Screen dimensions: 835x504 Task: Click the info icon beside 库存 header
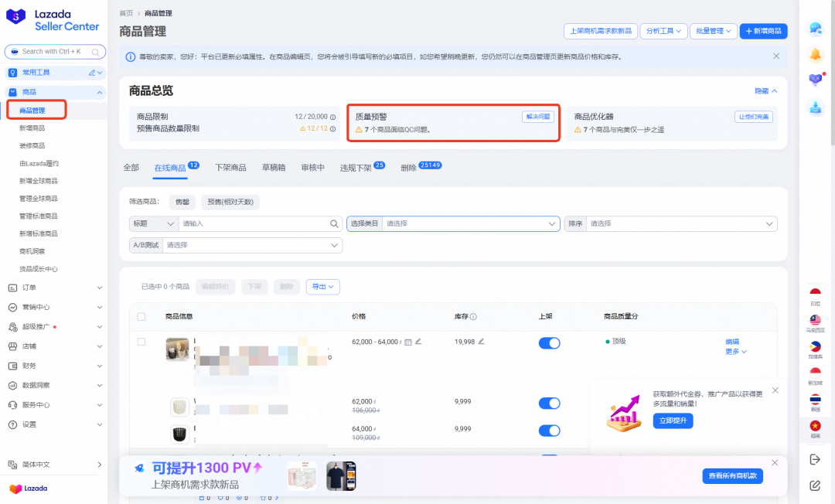tap(473, 317)
